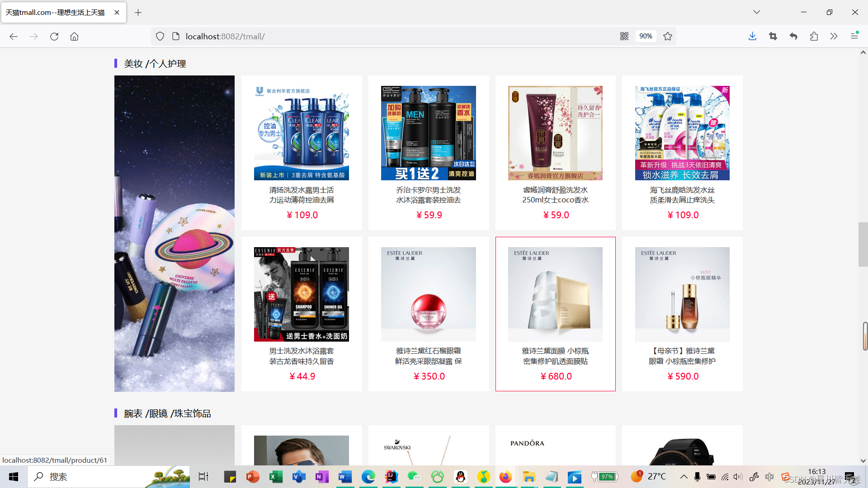
Task: Click the 雅诗兰黛面膜 小棕瓶 title link
Action: click(555, 356)
